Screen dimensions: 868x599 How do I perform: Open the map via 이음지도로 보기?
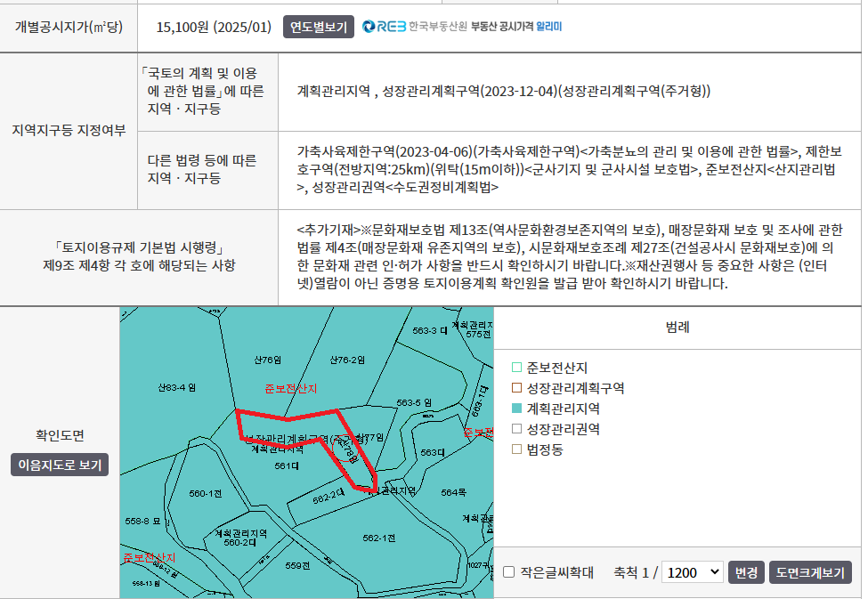click(60, 465)
